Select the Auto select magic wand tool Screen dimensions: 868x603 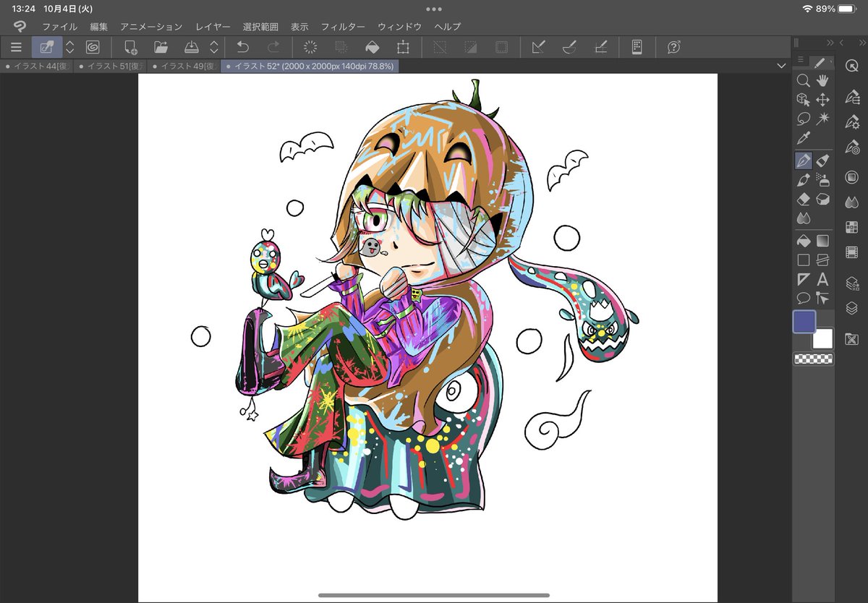[x=822, y=119]
